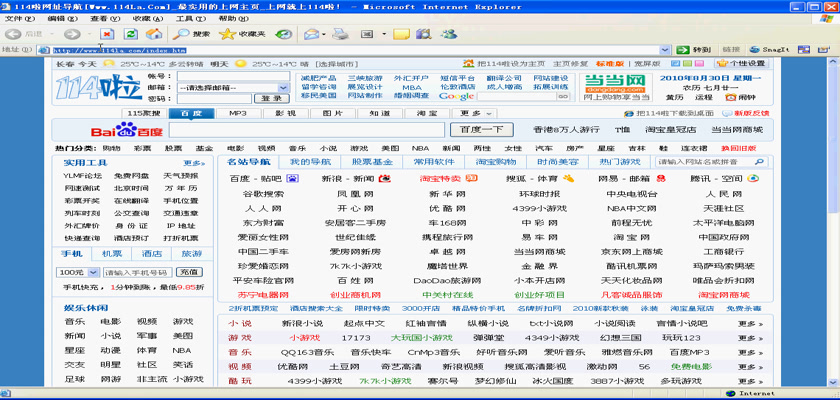This screenshot has width=840, height=400.
Task: Open the Favorites (收藏夹) star button
Action: point(242,34)
